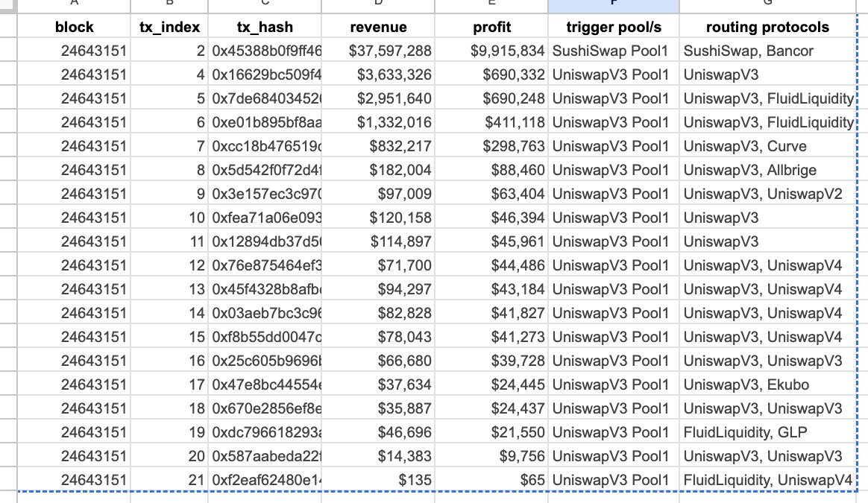Click revenue cell $2,951,640
Image resolution: width=868 pixels, height=503 pixels.
point(378,98)
